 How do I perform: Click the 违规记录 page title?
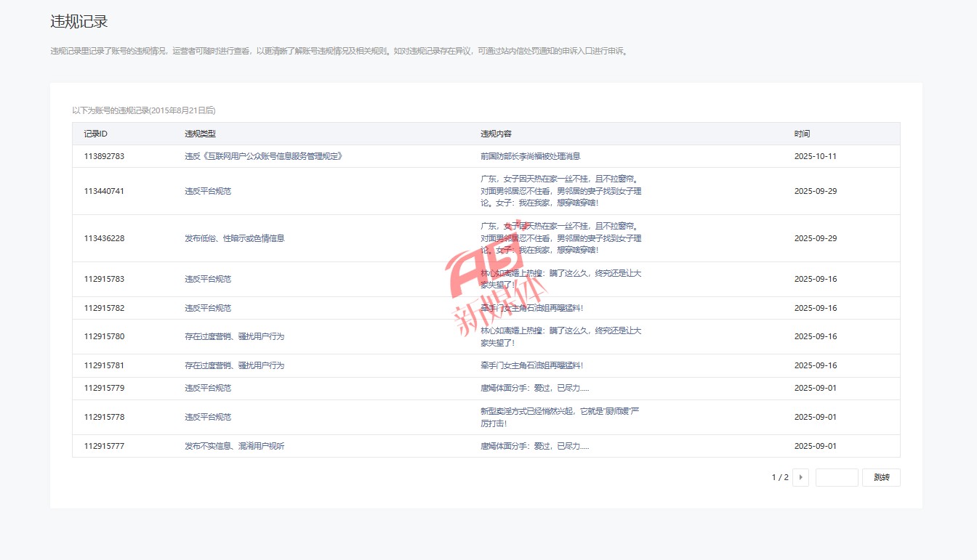[79, 22]
